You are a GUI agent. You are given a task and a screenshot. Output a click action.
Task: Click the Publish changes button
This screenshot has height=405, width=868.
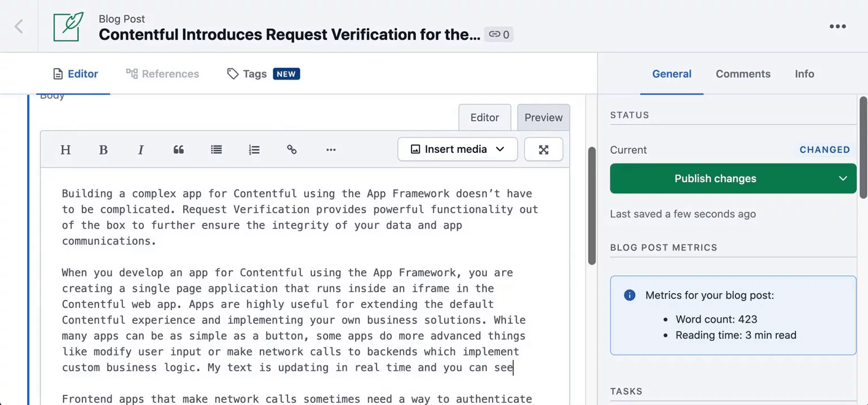[715, 178]
